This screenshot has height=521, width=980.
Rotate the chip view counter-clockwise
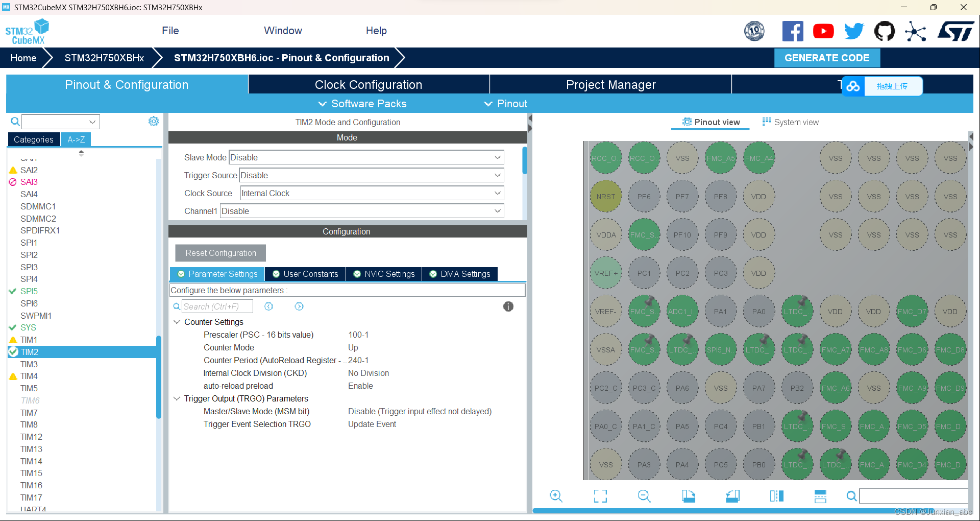tap(732, 496)
